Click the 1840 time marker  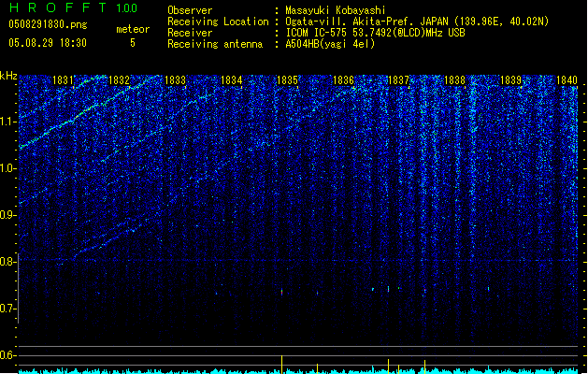pyautogui.click(x=566, y=80)
